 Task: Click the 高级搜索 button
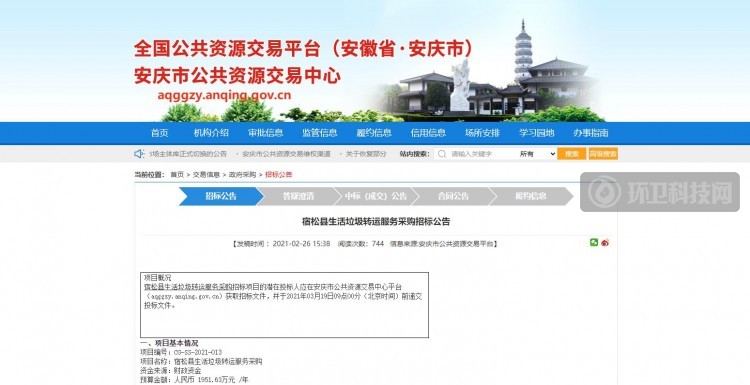[603, 154]
